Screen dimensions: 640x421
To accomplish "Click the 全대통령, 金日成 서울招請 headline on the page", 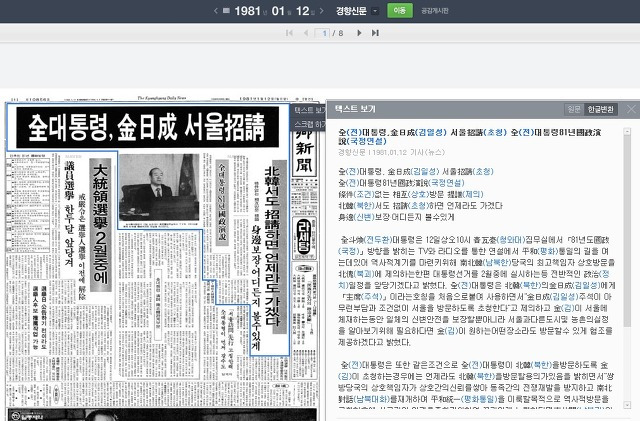I will coord(147,127).
